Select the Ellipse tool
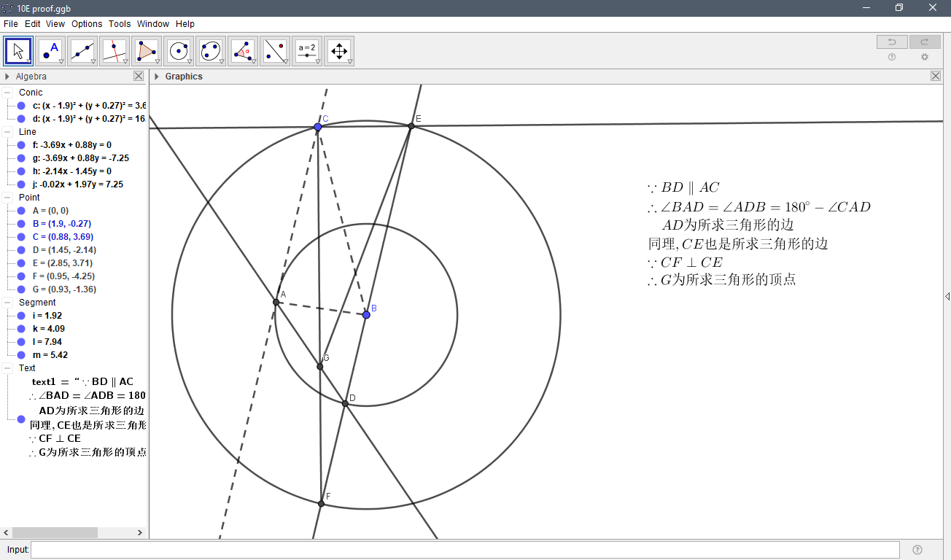 pos(210,51)
